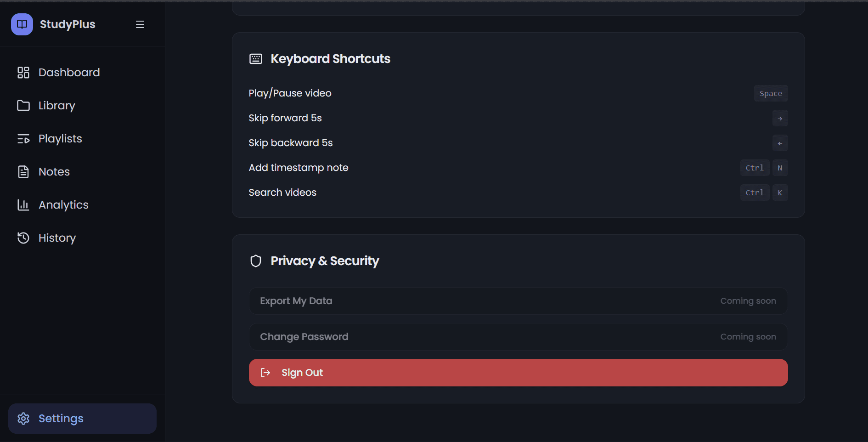Image resolution: width=868 pixels, height=442 pixels.
Task: Click the Settings gear icon
Action: 23,419
